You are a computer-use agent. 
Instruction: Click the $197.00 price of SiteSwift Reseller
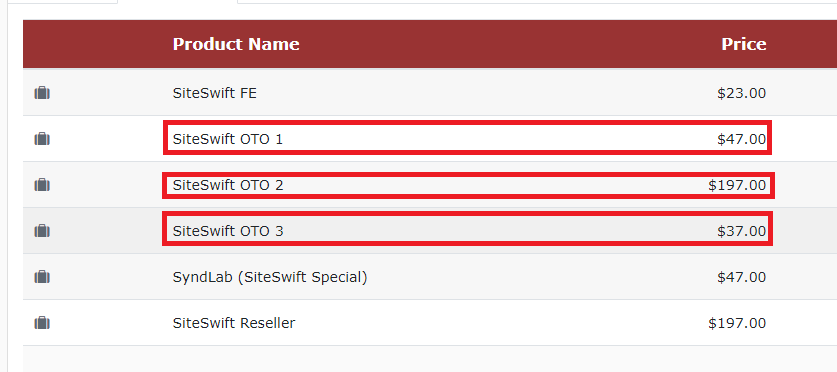pyautogui.click(x=737, y=323)
